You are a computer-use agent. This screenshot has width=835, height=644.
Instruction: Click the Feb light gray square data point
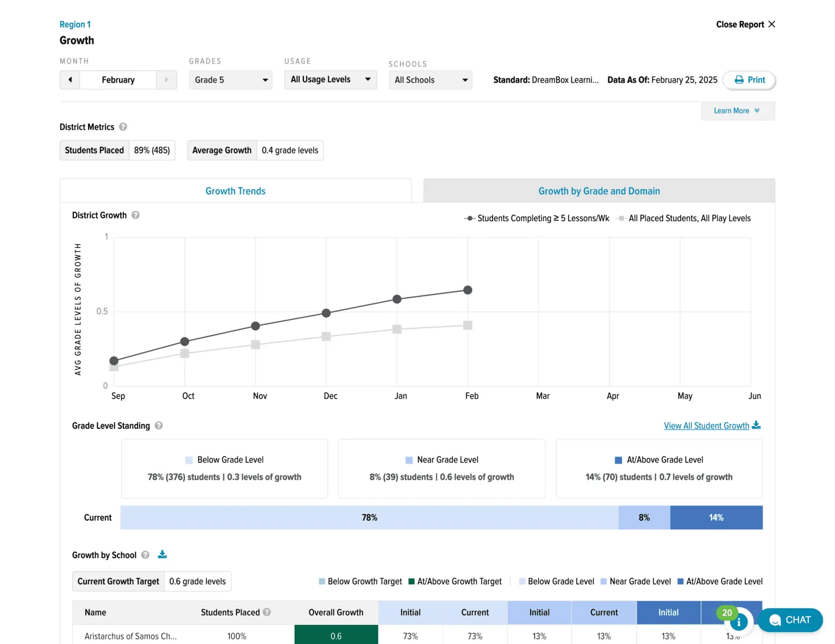tap(468, 326)
